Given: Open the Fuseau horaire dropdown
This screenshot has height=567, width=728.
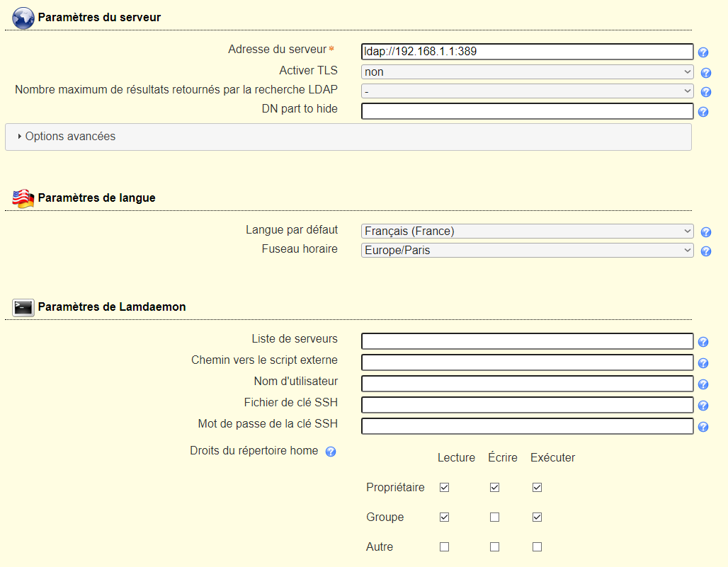Looking at the screenshot, I should click(x=527, y=251).
